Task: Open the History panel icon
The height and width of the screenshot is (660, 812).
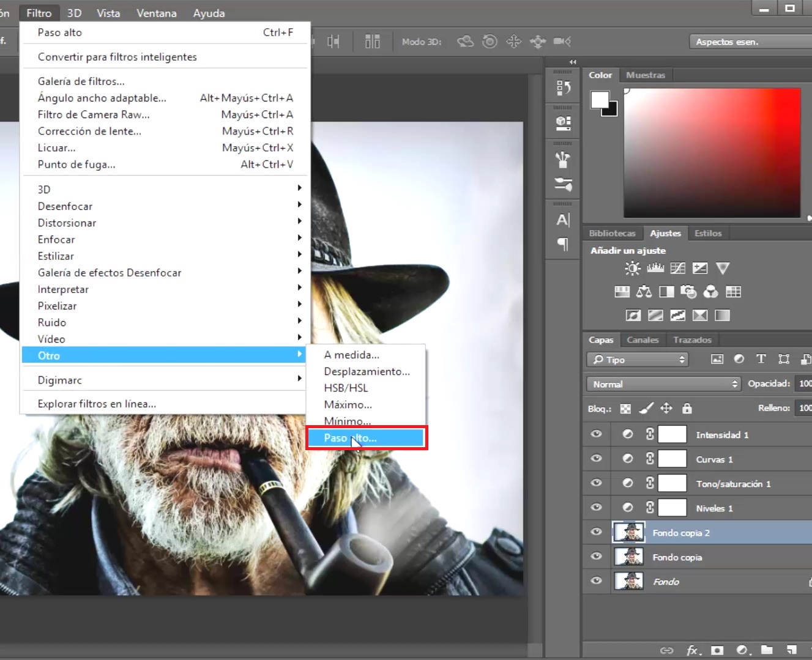Action: 563,88
